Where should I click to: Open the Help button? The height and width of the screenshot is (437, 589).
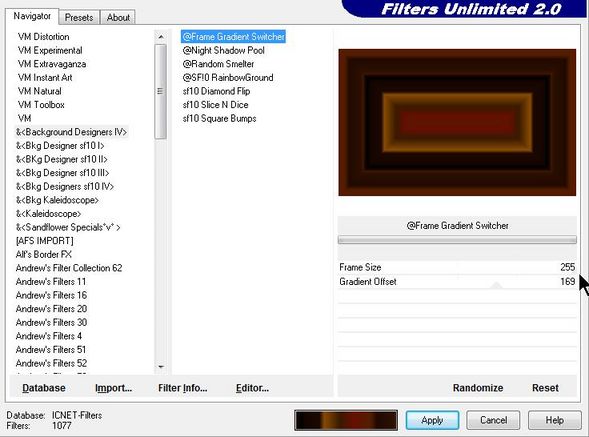pyautogui.click(x=554, y=420)
